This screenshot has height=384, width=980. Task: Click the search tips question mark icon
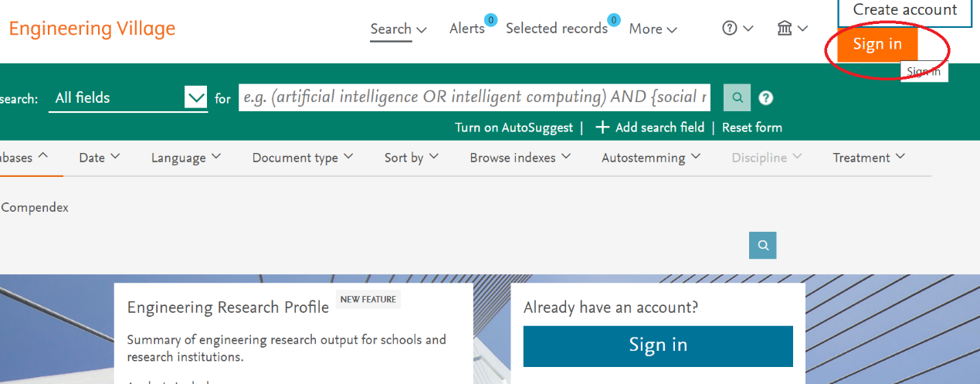pyautogui.click(x=765, y=98)
